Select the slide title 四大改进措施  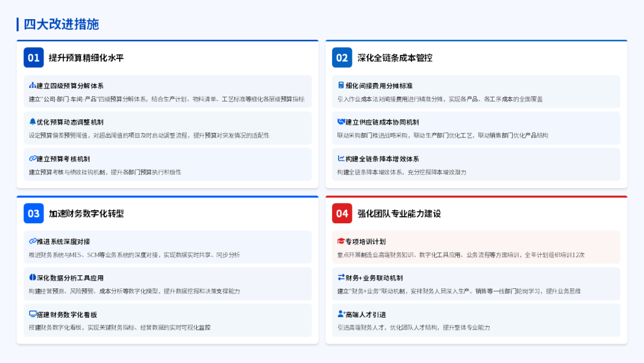[x=61, y=24]
